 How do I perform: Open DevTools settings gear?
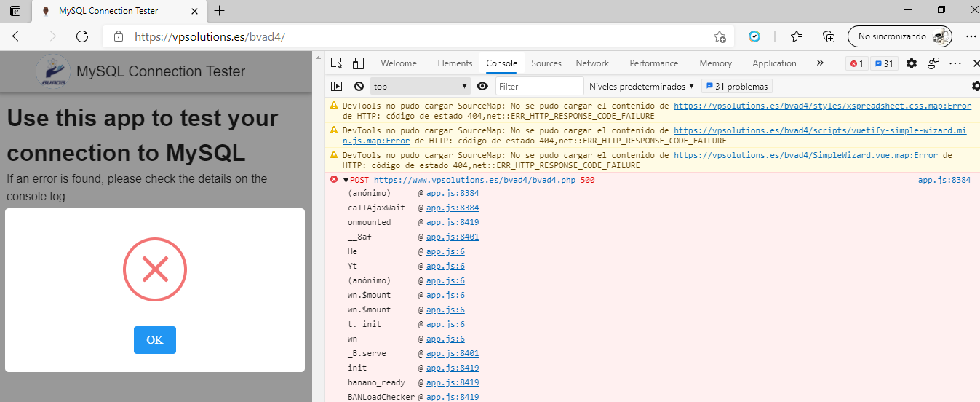912,63
